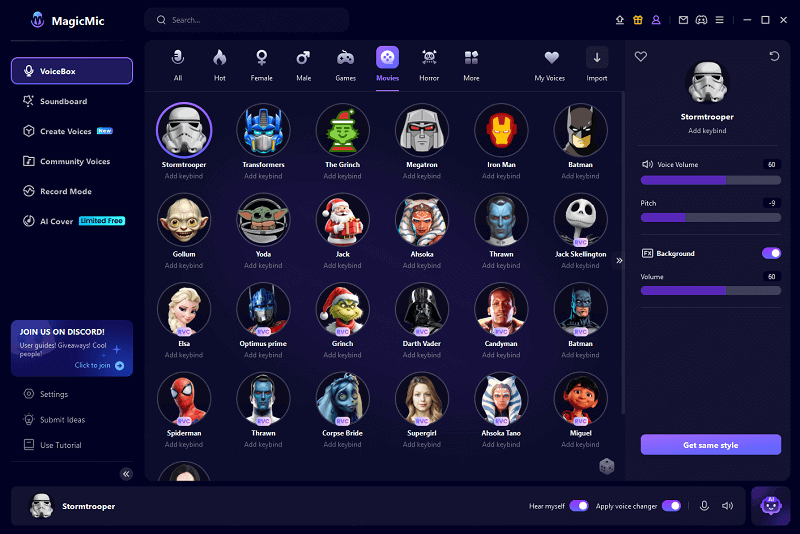The image size is (800, 534).
Task: Collapse the right voice settings panel
Action: pyautogui.click(x=619, y=260)
